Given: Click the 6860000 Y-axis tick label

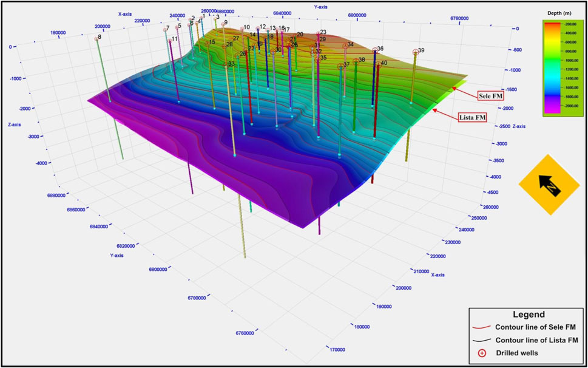Looking at the screenshot, I should (x=76, y=210).
